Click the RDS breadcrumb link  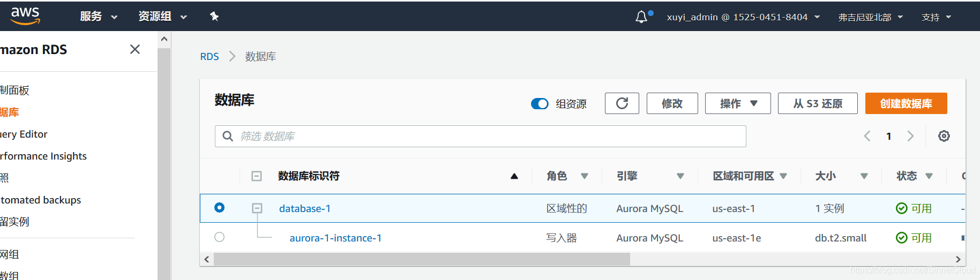(x=210, y=56)
